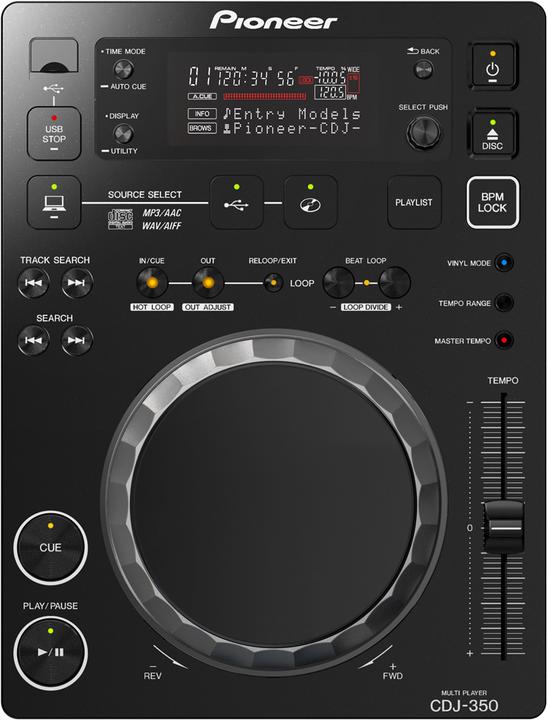Enable BPM LOCK

[x=492, y=202]
